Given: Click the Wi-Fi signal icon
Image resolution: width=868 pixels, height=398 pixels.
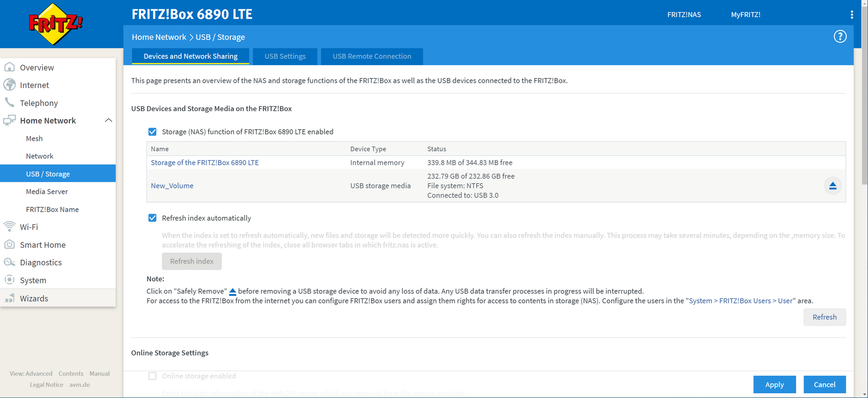Looking at the screenshot, I should (9, 226).
